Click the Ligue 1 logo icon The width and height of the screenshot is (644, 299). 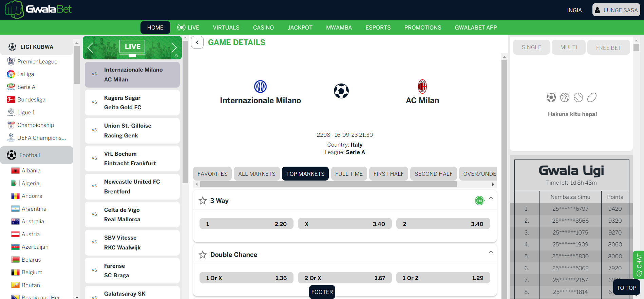pyautogui.click(x=11, y=112)
